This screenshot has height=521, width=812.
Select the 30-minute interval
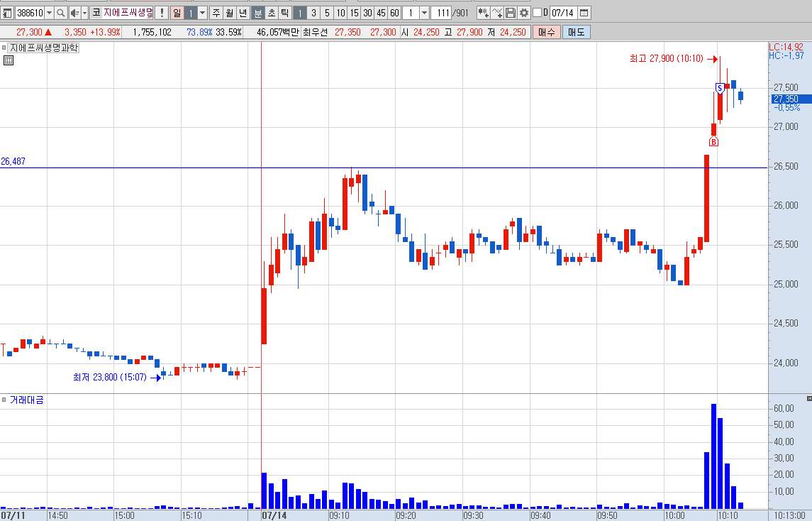(367, 13)
